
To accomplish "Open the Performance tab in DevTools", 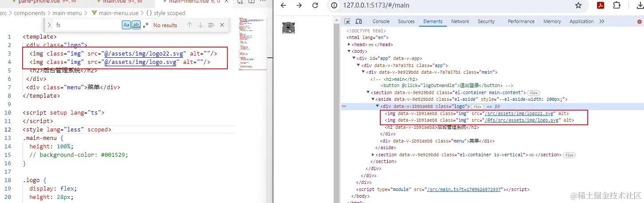I will pyautogui.click(x=521, y=21).
